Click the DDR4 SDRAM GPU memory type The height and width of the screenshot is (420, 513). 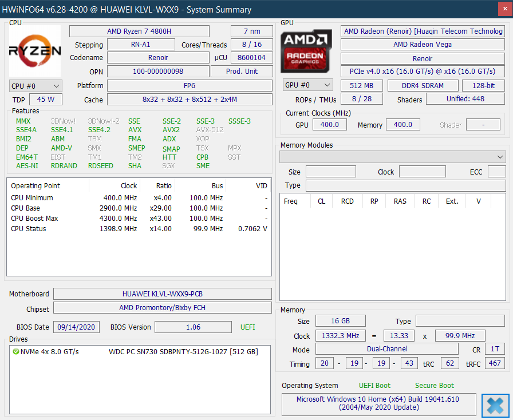click(x=423, y=86)
